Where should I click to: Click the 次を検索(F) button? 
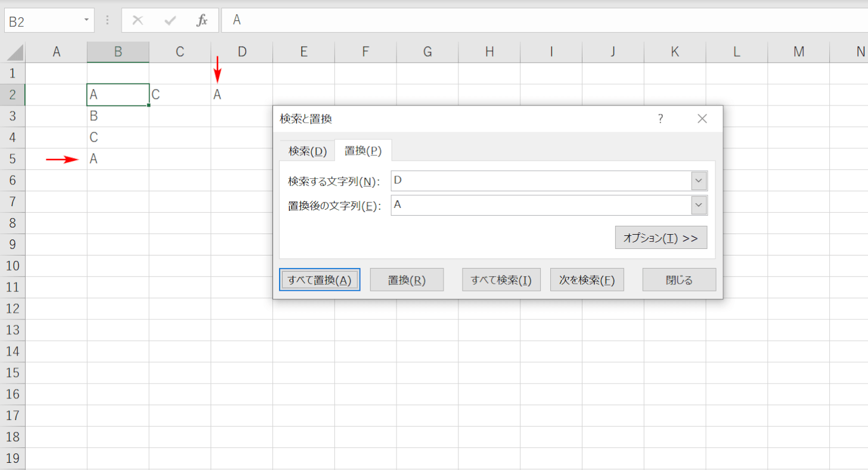[x=587, y=280]
